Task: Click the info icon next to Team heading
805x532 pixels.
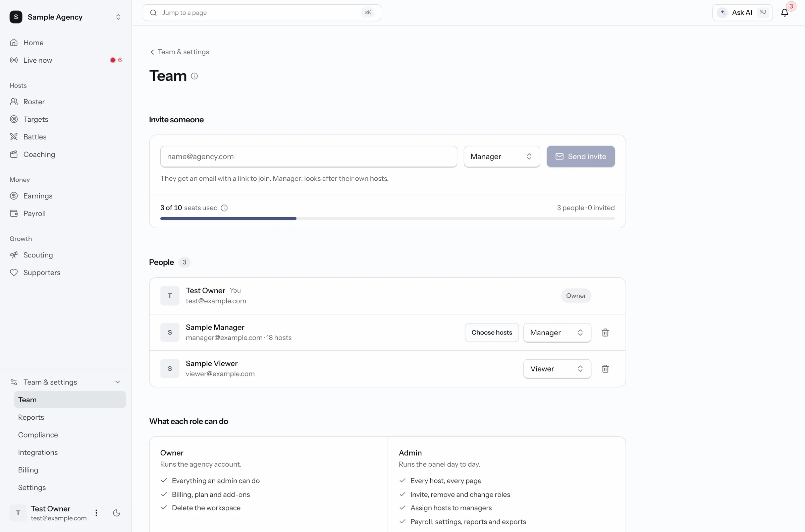Action: coord(194,76)
